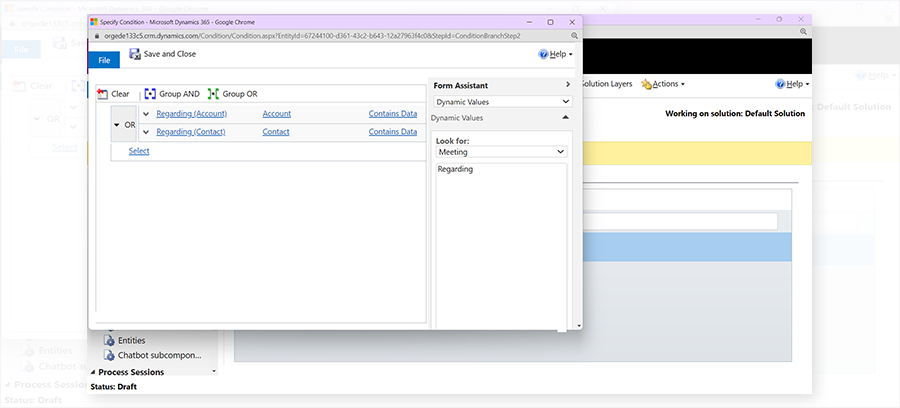
Task: Click the Group AND icon
Action: tap(150, 94)
